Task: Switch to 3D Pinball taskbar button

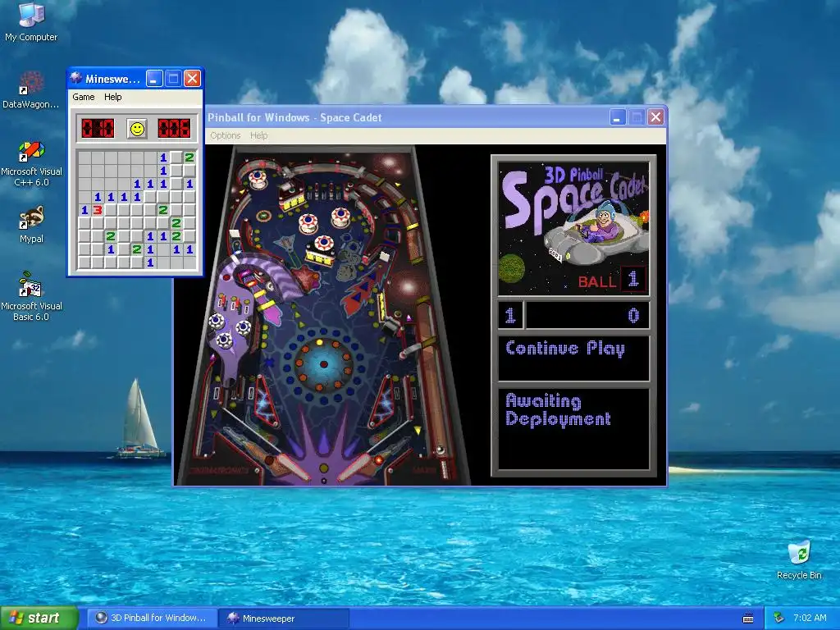Action: (152, 619)
